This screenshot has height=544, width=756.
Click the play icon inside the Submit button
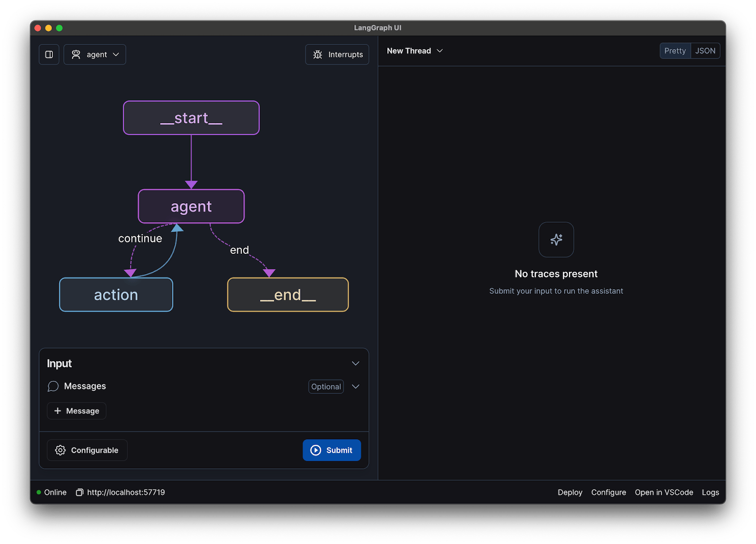316,450
